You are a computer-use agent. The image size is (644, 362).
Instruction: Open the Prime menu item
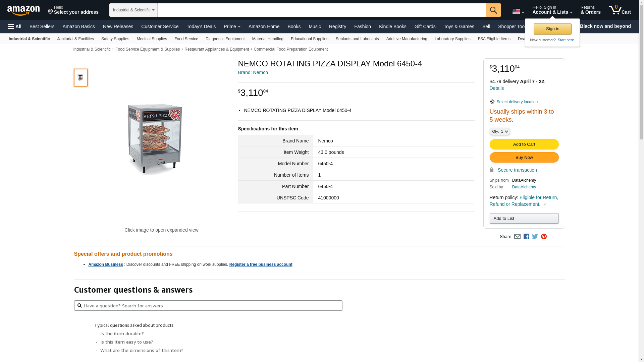[232, 26]
